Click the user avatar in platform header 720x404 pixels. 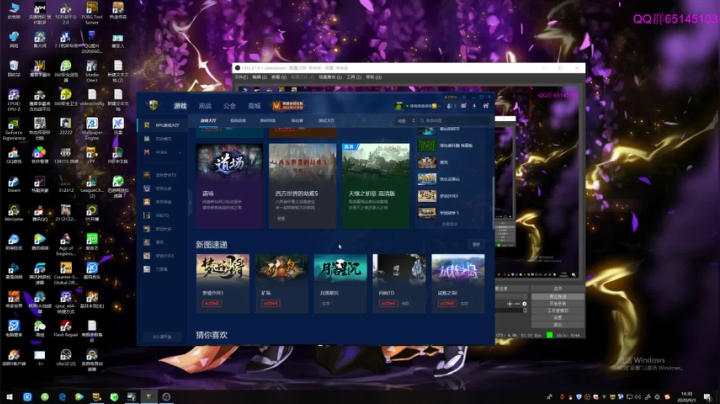(x=399, y=106)
